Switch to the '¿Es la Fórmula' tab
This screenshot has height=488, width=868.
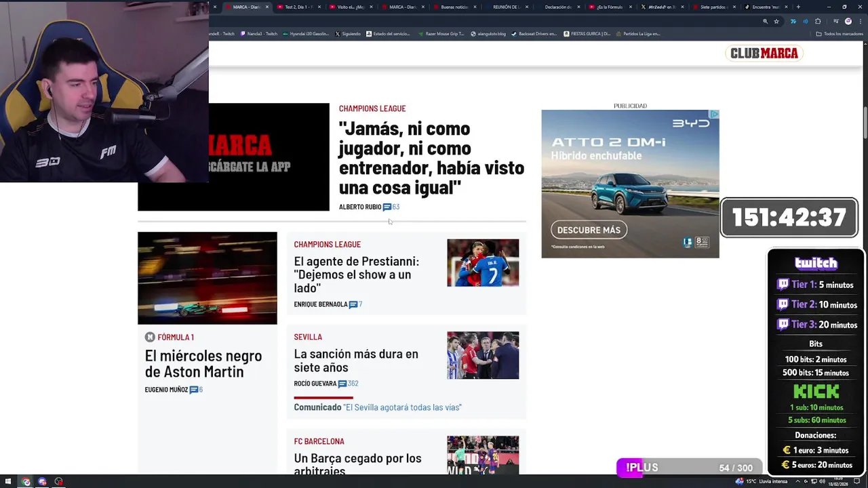pyautogui.click(x=610, y=7)
